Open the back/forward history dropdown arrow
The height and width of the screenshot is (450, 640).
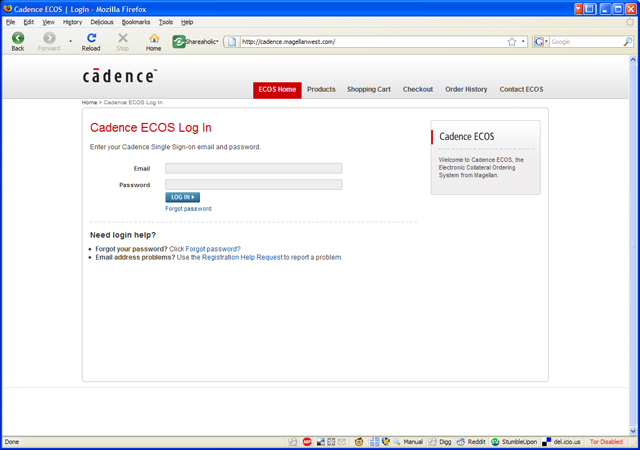click(70, 41)
